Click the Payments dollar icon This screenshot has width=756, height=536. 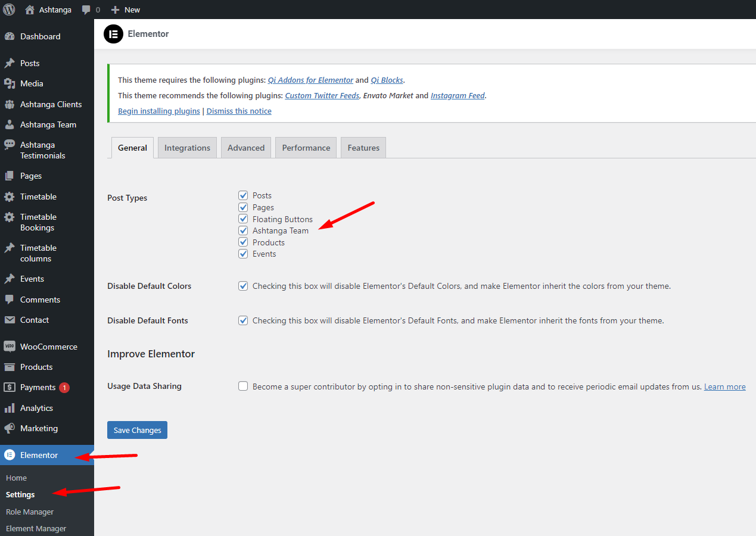10,387
